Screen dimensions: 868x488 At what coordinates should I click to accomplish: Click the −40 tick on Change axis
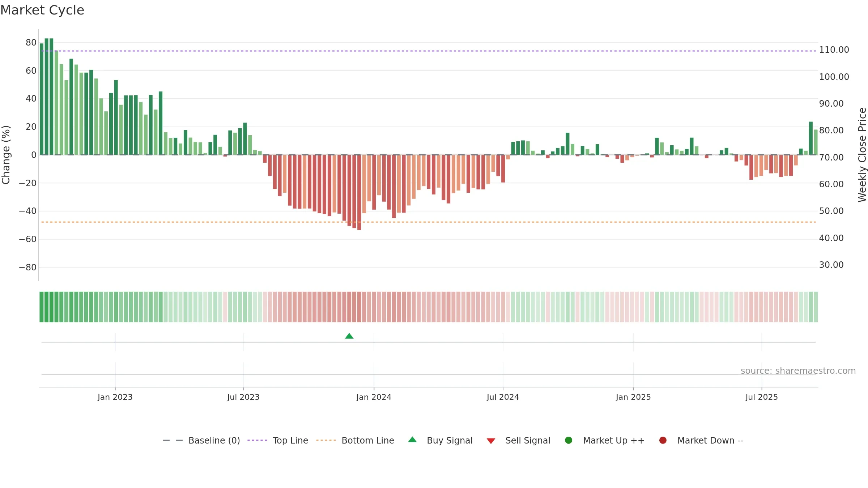click(28, 211)
